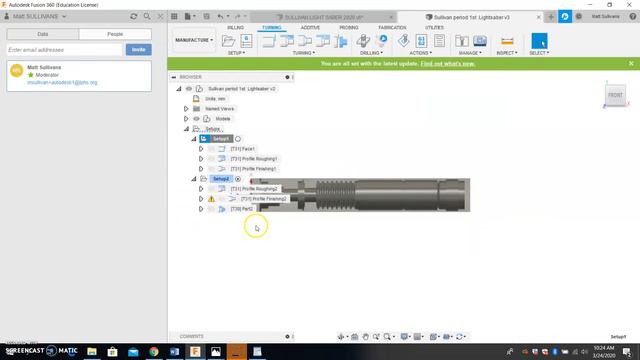Click the Simulate action icon

click(x=403, y=41)
